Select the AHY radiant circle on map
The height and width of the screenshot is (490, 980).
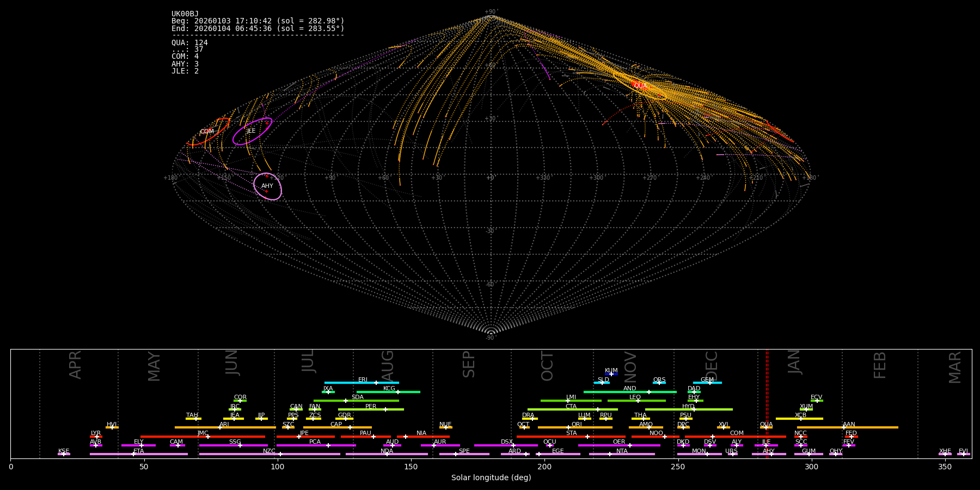pyautogui.click(x=267, y=186)
